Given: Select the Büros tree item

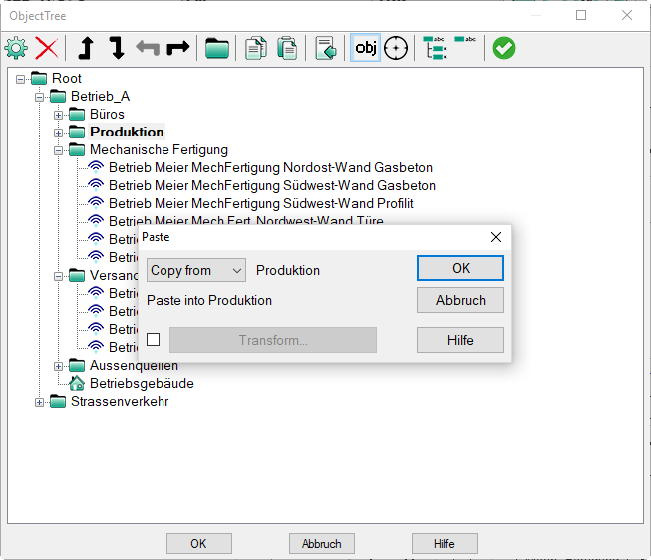Looking at the screenshot, I should tap(107, 114).
